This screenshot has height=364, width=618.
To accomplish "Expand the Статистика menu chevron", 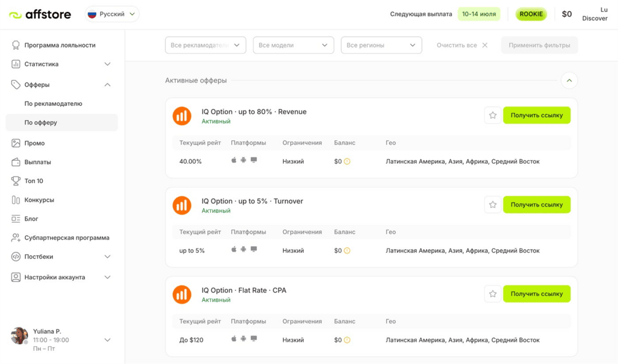I will [x=107, y=64].
